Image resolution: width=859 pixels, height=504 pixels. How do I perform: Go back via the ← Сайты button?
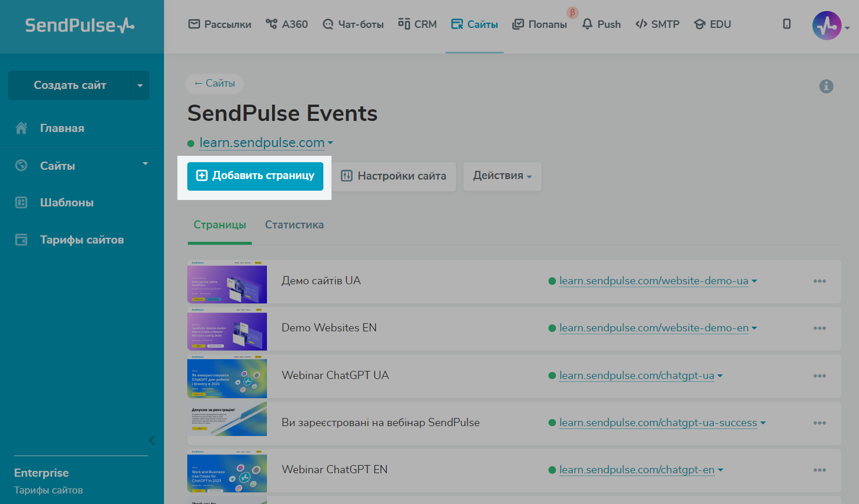tap(215, 84)
